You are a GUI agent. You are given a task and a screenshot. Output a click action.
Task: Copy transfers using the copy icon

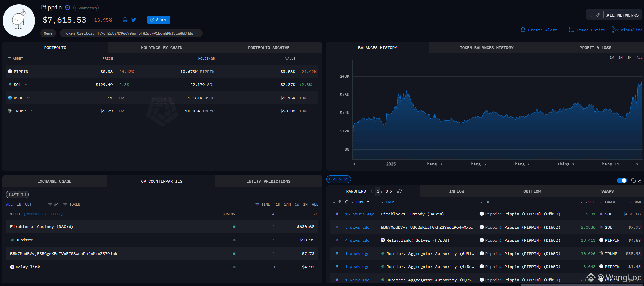pos(633,181)
